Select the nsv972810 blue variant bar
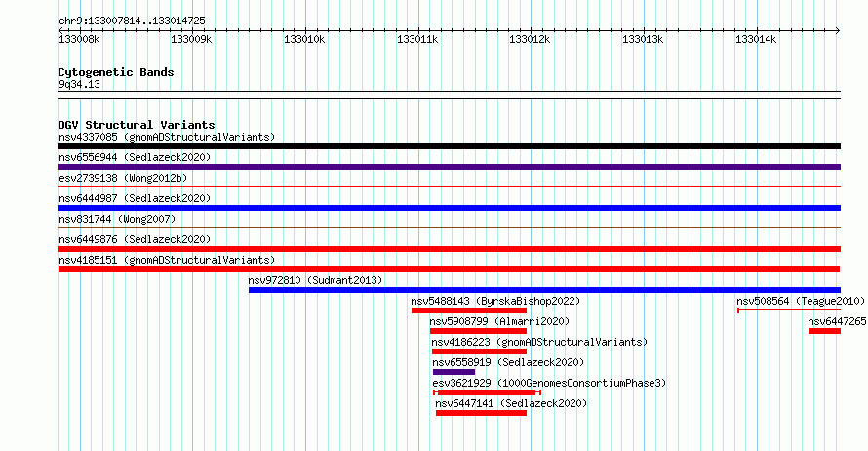Screen dimensions: 868x451 tap(545, 290)
